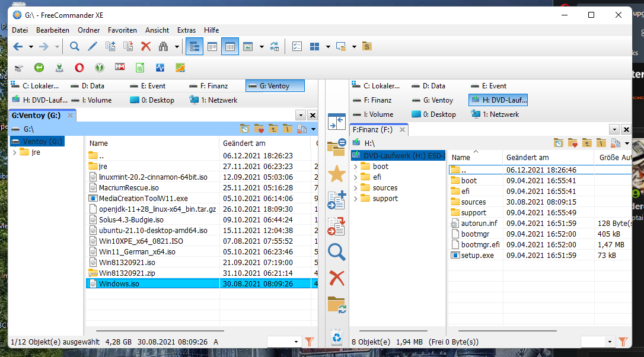Screen dimensions: 644x357
Task: Toggle the details view mode button
Action: coord(230,46)
